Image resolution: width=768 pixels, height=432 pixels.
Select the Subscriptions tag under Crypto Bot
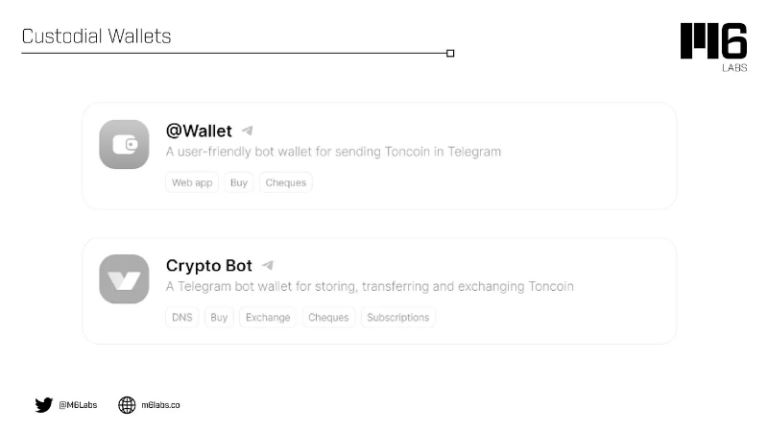398,318
